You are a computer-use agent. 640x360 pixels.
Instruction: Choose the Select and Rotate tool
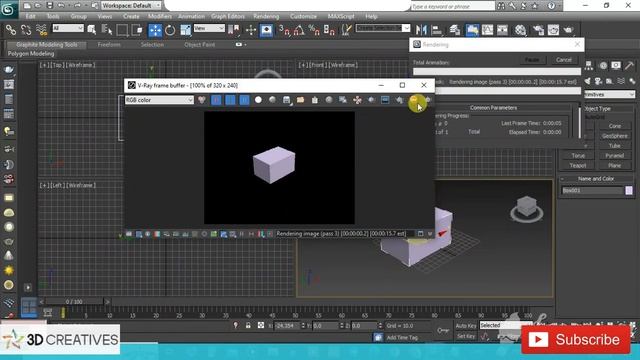tap(170, 30)
